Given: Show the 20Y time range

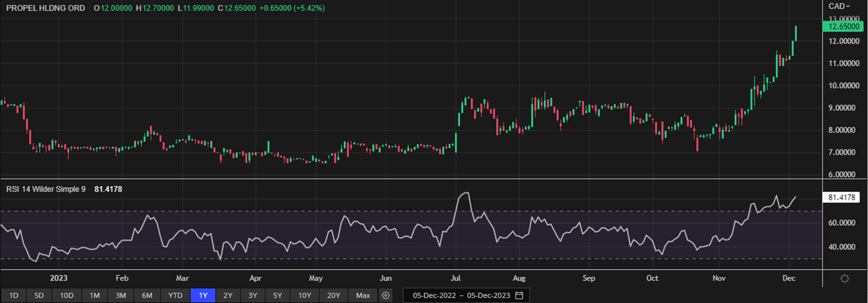Looking at the screenshot, I should [x=333, y=295].
